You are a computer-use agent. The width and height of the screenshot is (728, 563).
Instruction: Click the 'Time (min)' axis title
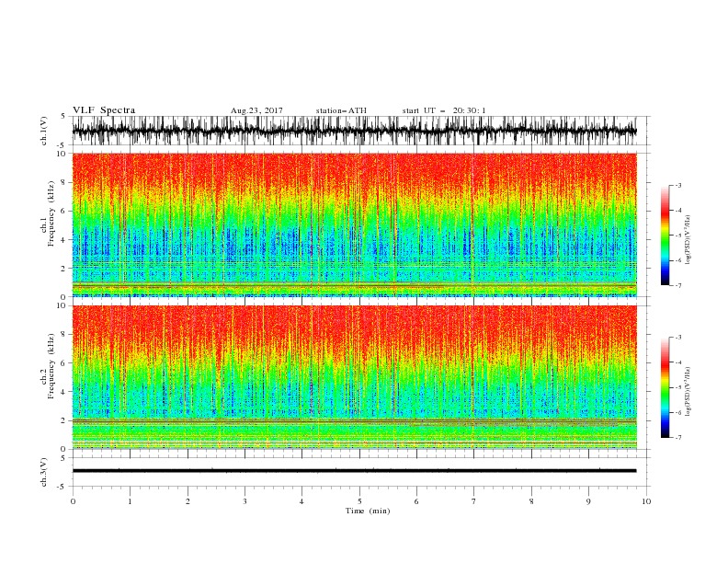point(368,511)
